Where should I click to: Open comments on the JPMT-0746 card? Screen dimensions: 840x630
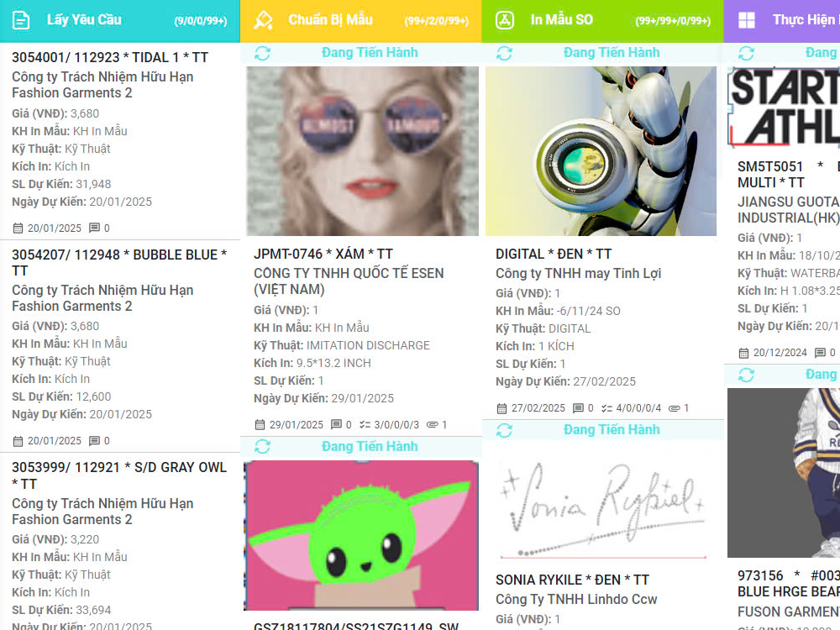tap(337, 425)
